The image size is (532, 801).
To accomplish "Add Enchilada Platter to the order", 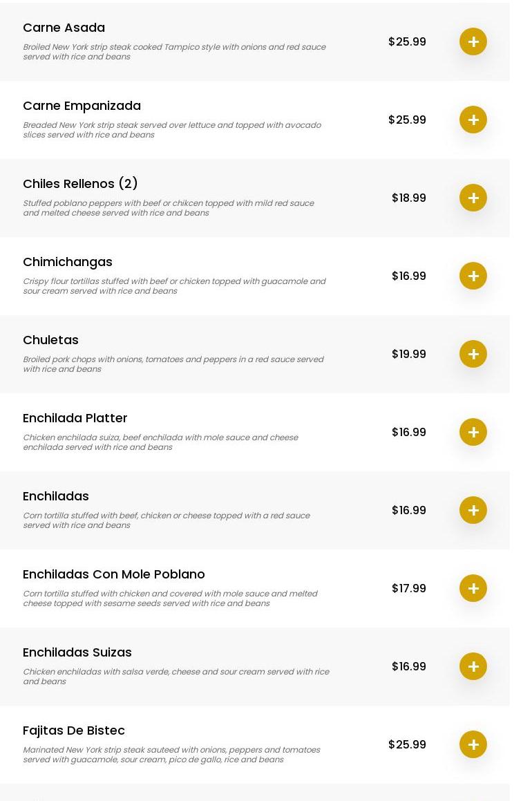I will click(x=473, y=432).
